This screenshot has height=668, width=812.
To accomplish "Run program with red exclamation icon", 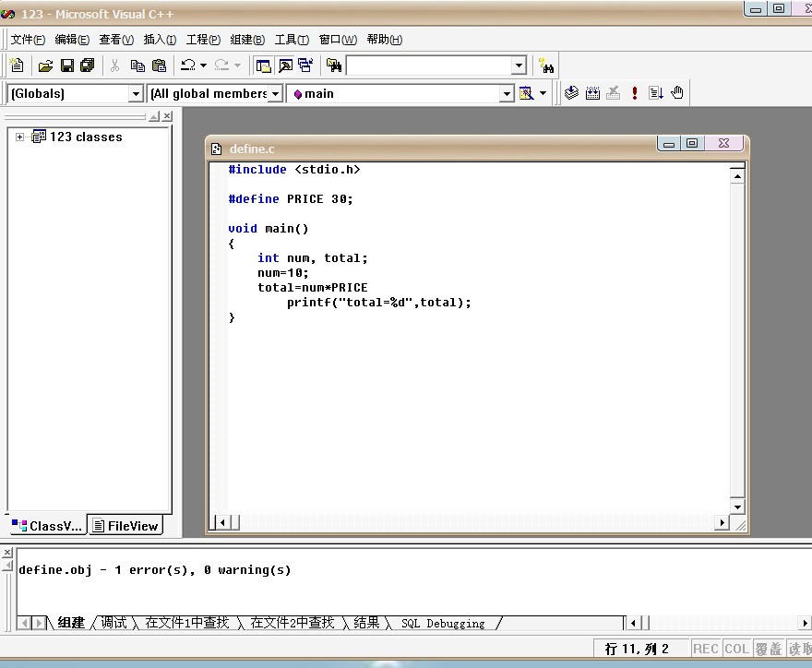I will [x=635, y=92].
